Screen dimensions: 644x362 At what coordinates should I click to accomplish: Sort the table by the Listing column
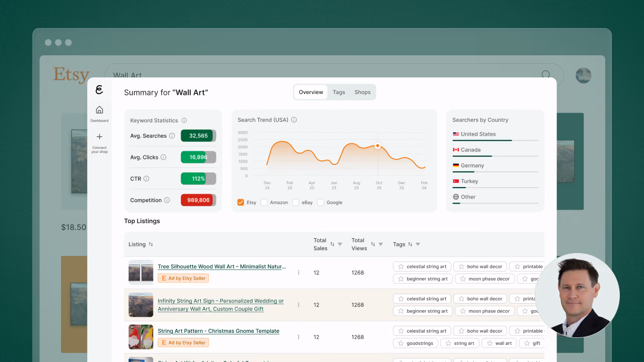tap(151, 244)
